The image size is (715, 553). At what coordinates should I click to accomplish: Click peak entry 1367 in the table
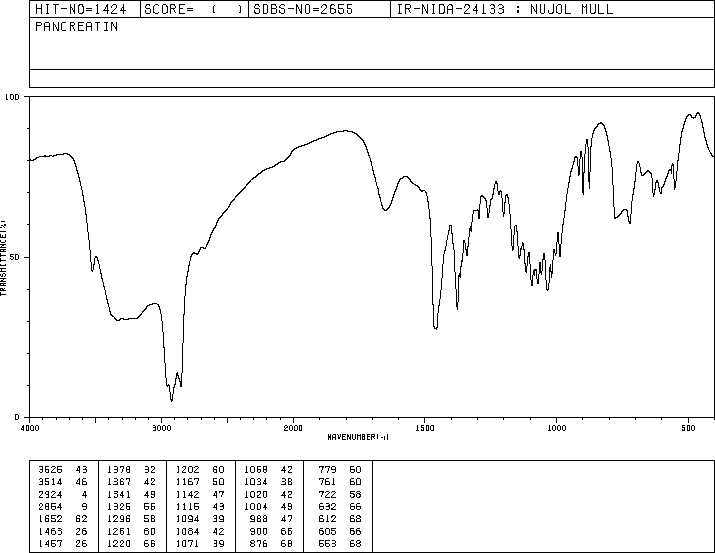click(x=119, y=482)
